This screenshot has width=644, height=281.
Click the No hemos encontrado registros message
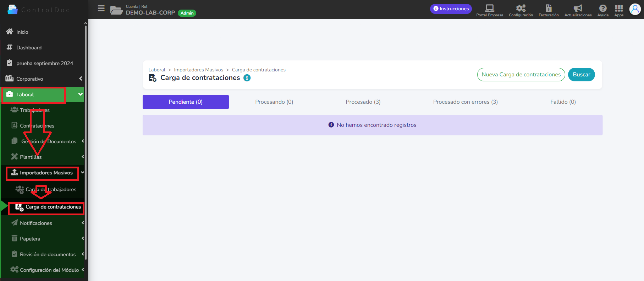click(373, 125)
